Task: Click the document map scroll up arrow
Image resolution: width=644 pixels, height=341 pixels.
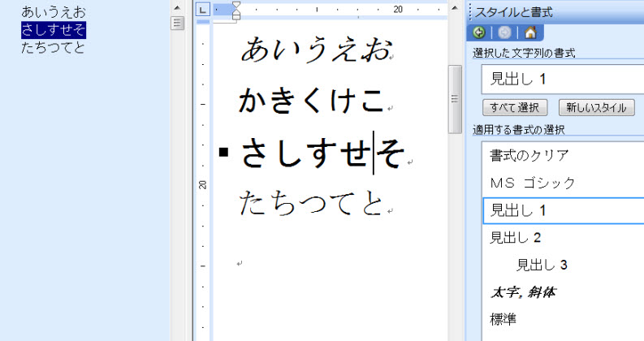Action: click(x=176, y=6)
